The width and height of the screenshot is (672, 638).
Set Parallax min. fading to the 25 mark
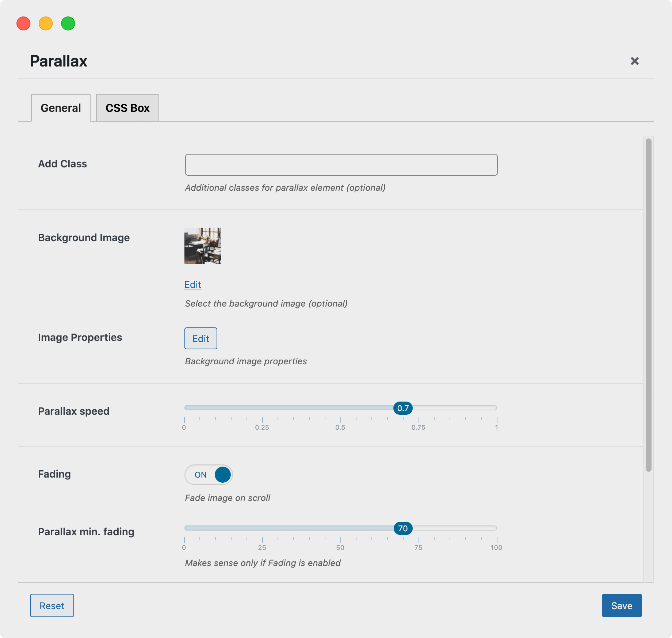[263, 528]
